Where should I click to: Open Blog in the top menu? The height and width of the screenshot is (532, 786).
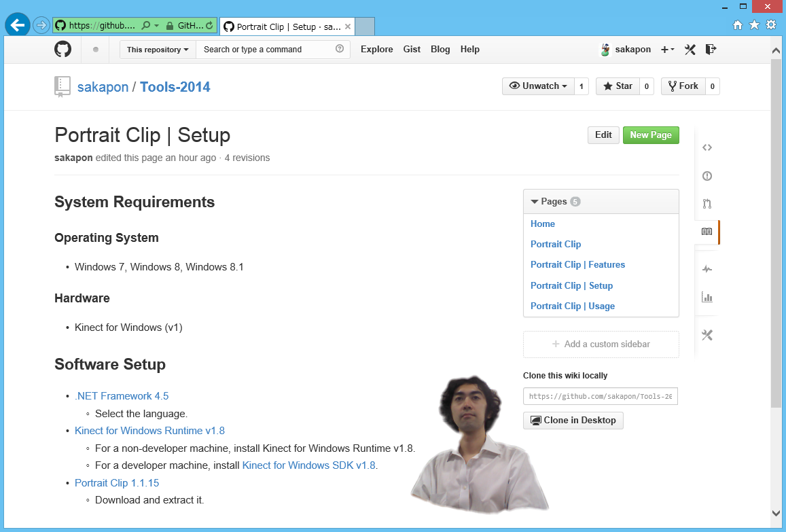coord(440,49)
